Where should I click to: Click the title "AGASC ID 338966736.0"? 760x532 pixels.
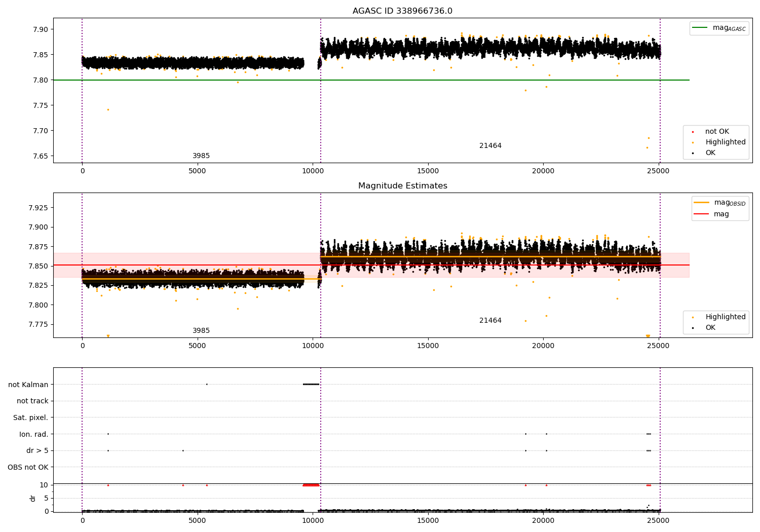(402, 11)
